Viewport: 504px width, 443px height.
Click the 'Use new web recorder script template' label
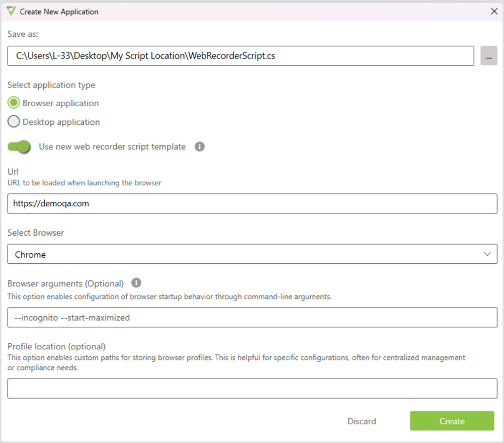(112, 147)
